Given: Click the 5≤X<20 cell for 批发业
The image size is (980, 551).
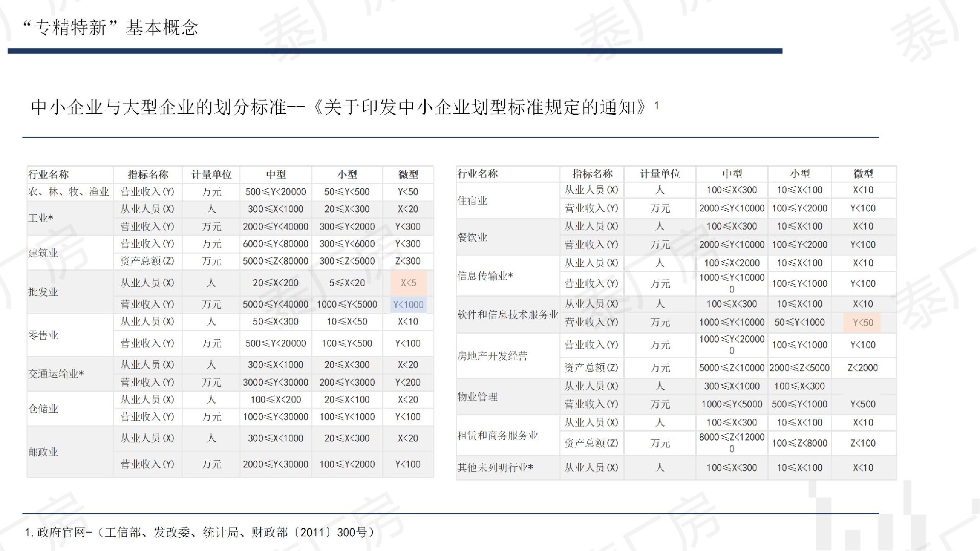Looking at the screenshot, I should (347, 283).
